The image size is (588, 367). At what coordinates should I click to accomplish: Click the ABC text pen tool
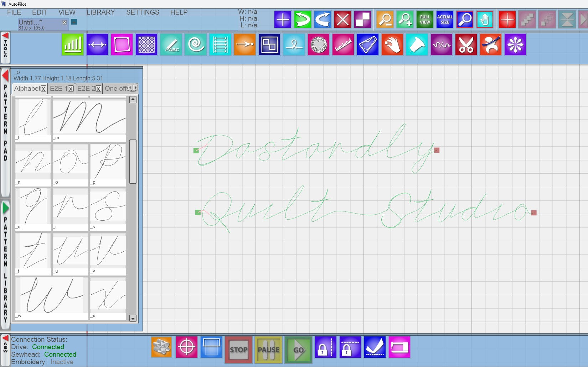[171, 45]
